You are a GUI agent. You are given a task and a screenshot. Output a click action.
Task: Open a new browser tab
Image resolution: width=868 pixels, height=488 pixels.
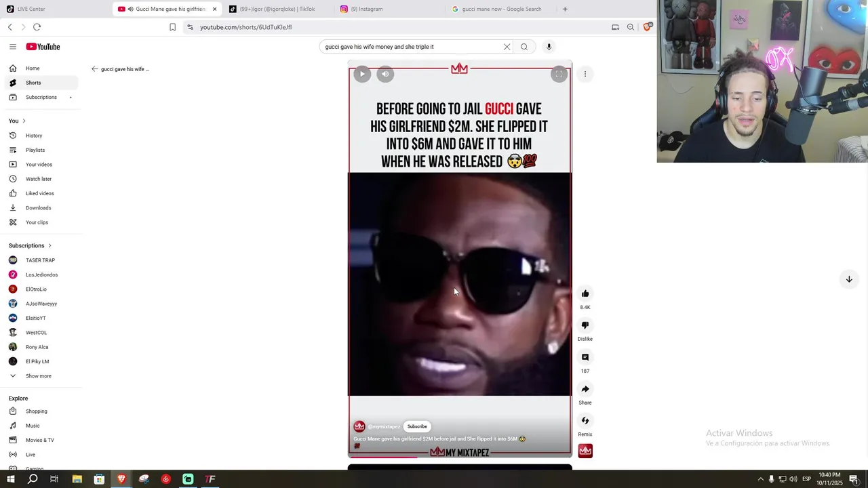(565, 9)
